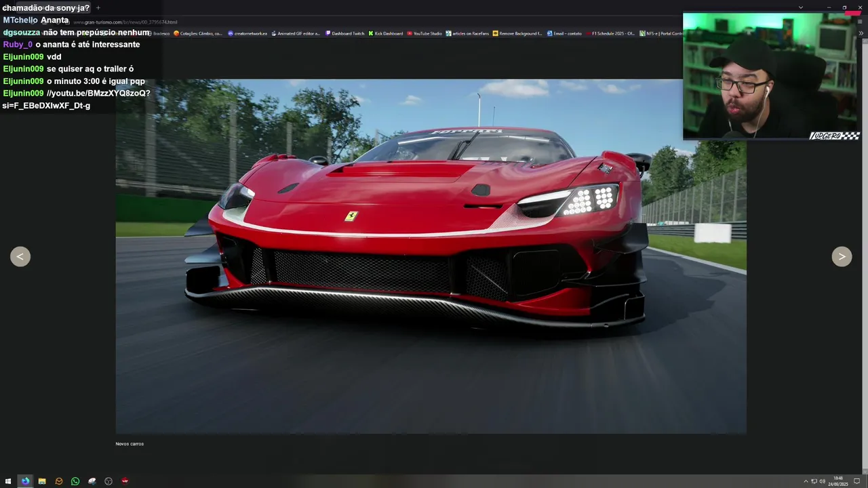This screenshot has height=488, width=868.
Task: Open the articles on RaceFans bookmark
Action: pos(467,33)
